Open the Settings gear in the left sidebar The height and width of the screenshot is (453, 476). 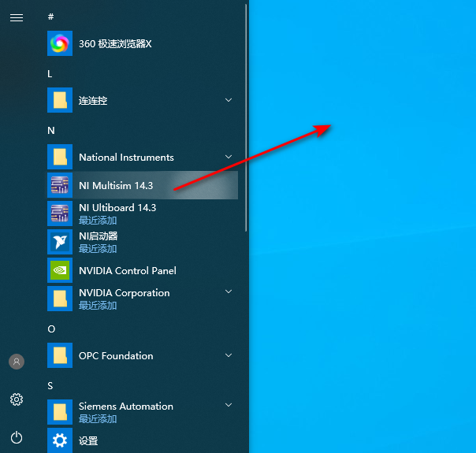[17, 399]
